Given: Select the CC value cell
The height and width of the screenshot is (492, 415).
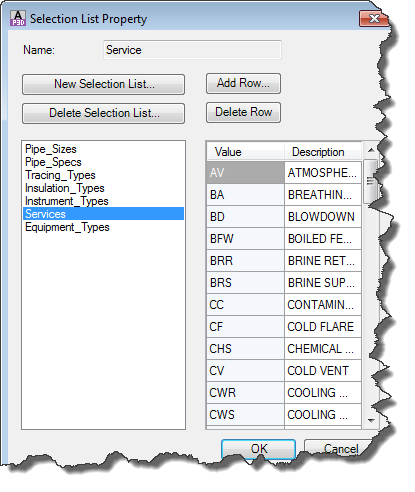Looking at the screenshot, I should click(245, 305).
